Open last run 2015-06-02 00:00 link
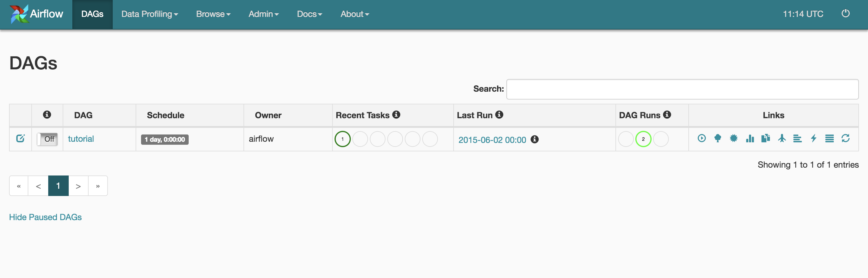Screen dimensions: 868x278 [492, 140]
